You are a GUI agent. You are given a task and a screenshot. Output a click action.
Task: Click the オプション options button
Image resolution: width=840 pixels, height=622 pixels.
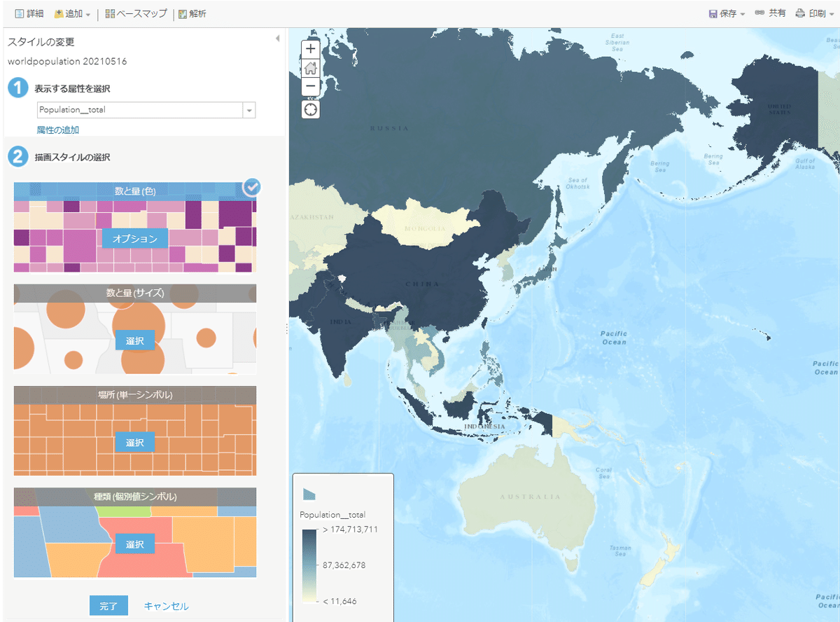point(135,238)
